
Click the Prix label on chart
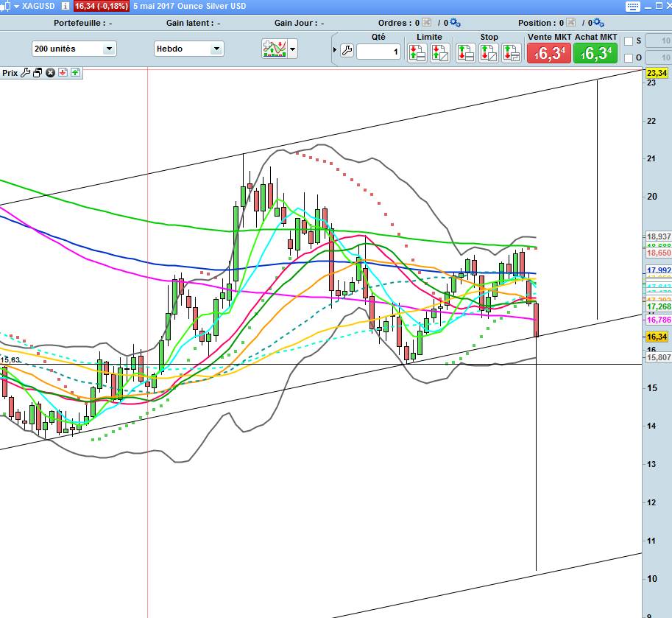(x=10, y=73)
